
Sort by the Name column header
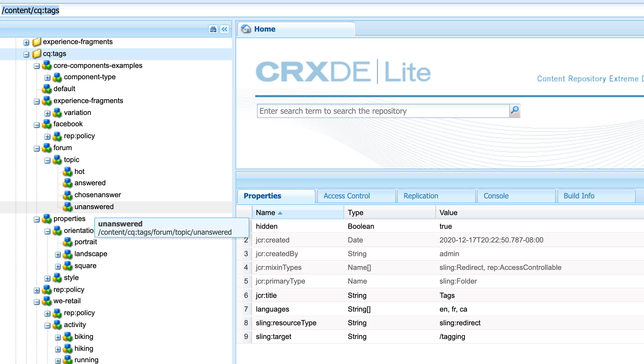[x=265, y=212]
